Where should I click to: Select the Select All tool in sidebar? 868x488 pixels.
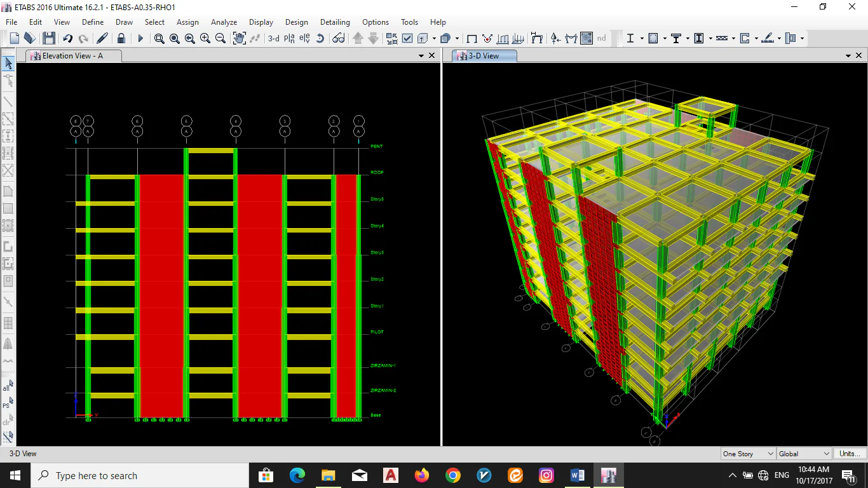(x=8, y=386)
